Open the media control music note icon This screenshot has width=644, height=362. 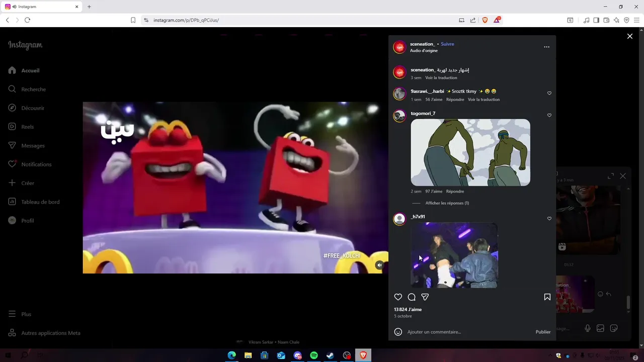pyautogui.click(x=586, y=20)
